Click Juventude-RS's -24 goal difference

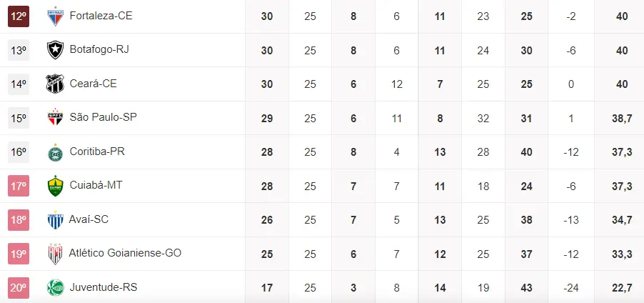point(570,287)
